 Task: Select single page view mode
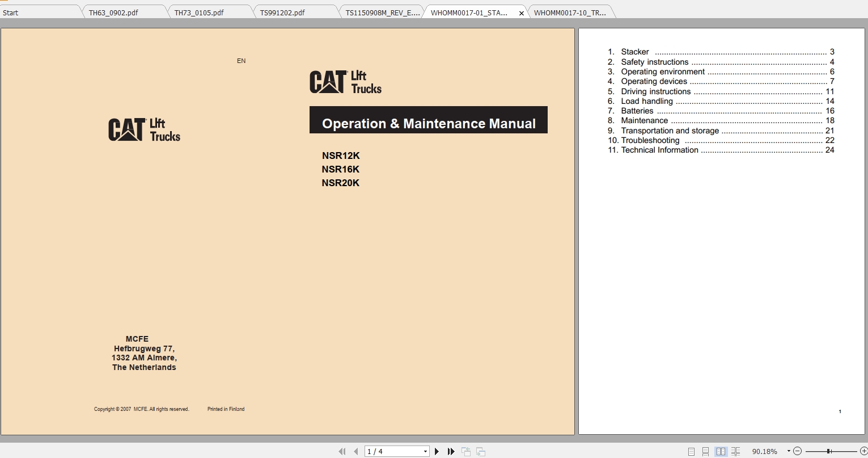691,451
